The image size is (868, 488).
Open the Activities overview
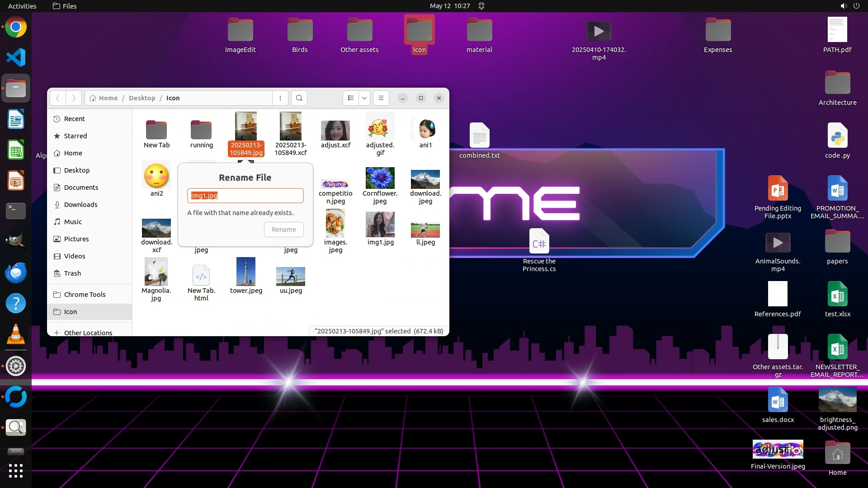pos(22,6)
